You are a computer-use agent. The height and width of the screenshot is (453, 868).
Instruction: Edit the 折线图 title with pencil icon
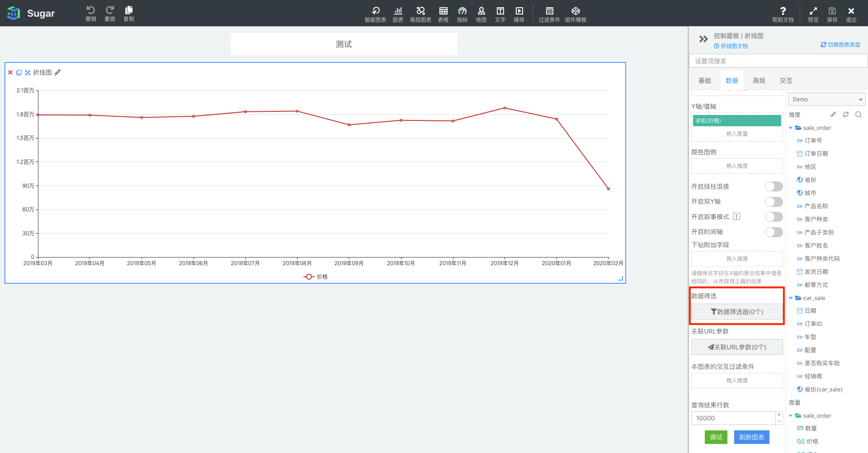coord(57,72)
